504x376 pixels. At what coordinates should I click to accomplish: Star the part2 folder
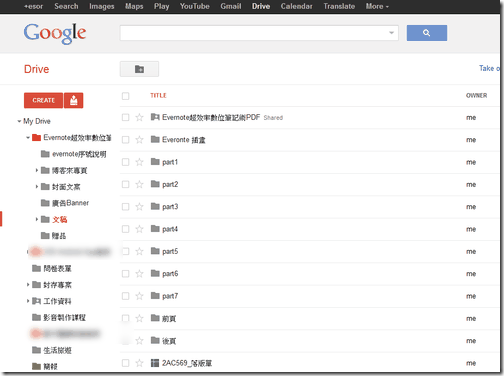tap(139, 185)
